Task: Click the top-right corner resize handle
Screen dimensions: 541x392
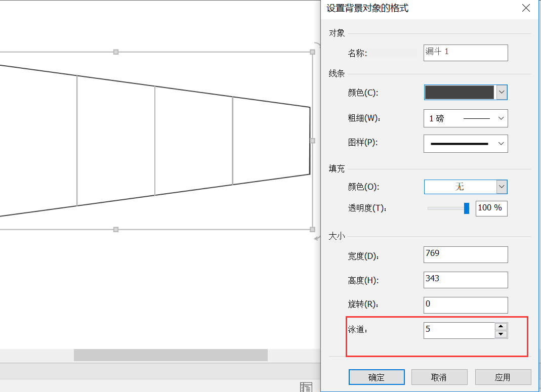Action: coord(312,52)
